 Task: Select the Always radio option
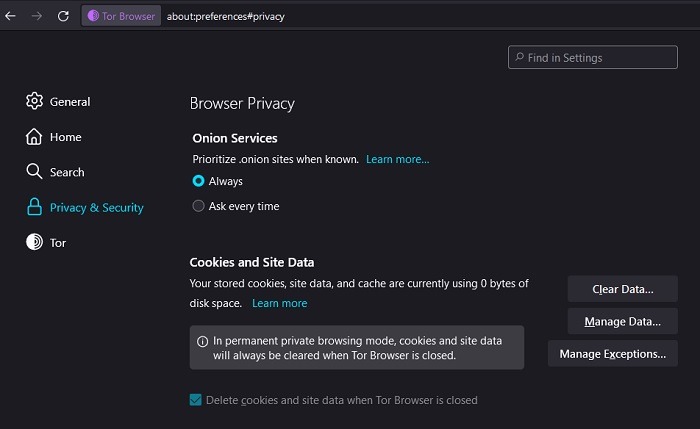pyautogui.click(x=198, y=181)
